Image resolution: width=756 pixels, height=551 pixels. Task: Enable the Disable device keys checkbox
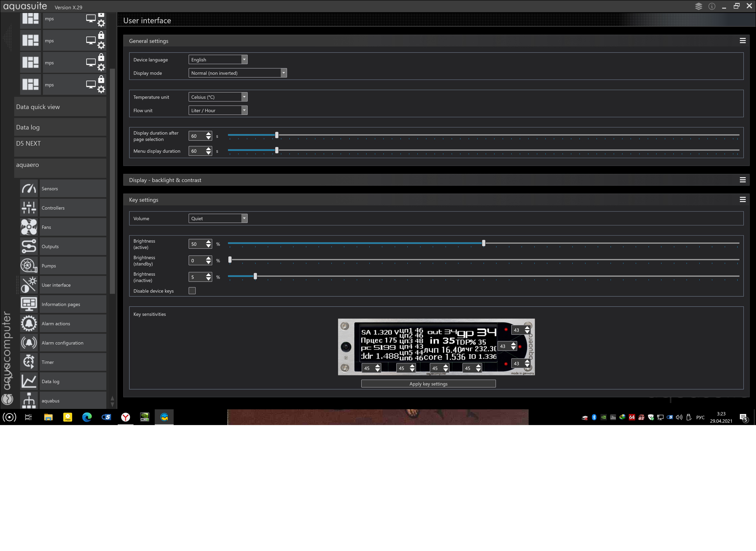[x=192, y=291]
